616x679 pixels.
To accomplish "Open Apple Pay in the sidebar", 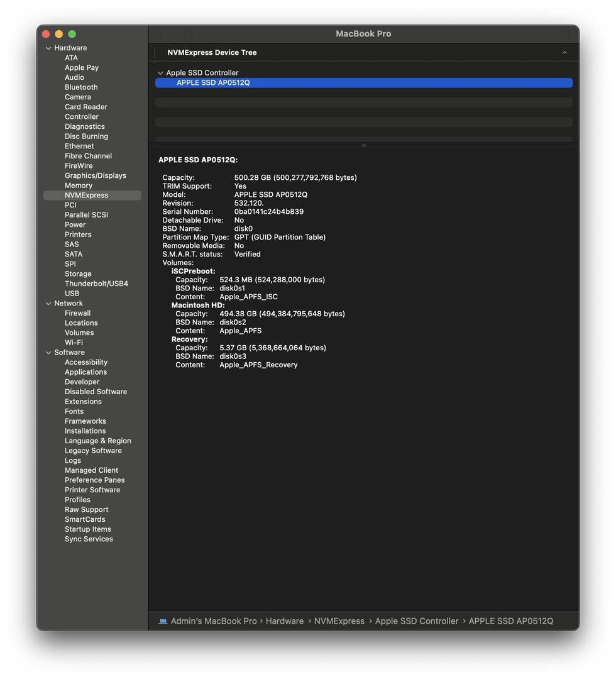I will click(82, 67).
